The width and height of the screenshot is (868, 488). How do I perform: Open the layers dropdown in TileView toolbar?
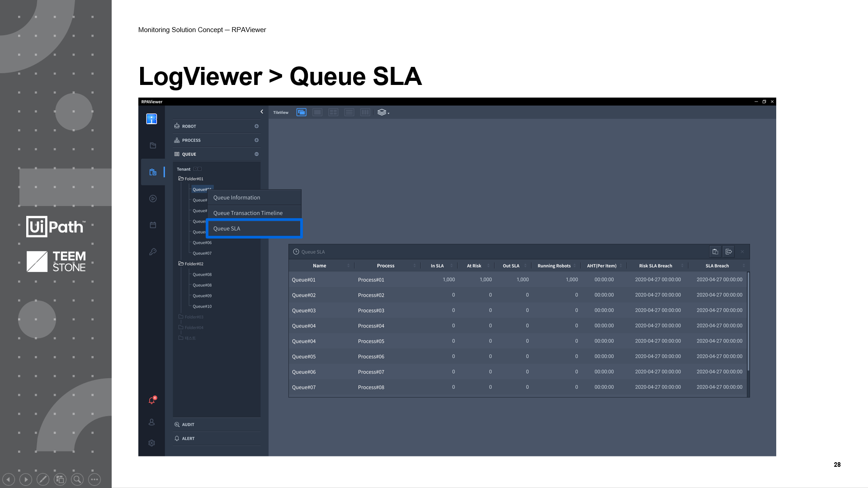383,112
